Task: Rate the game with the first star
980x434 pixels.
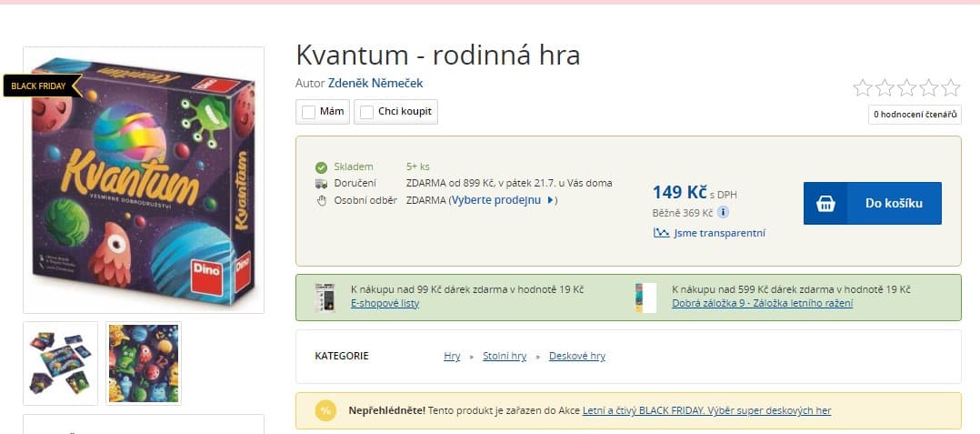Action: [x=863, y=87]
